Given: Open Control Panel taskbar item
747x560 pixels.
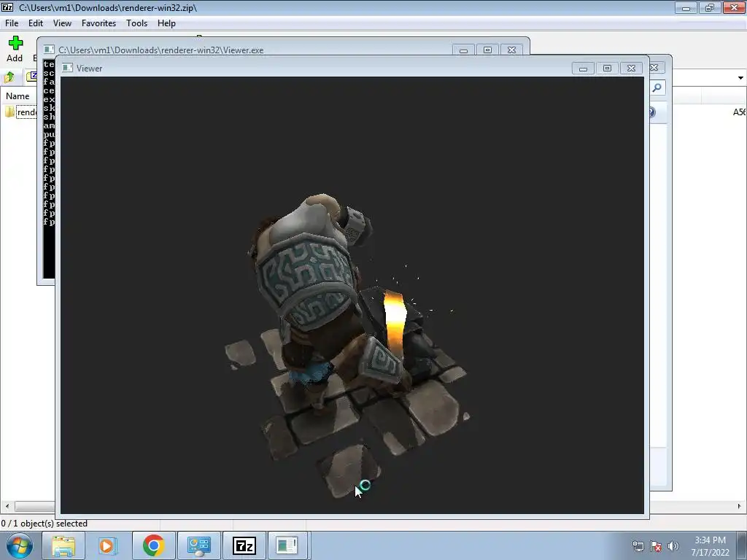Looking at the screenshot, I should point(198,545).
